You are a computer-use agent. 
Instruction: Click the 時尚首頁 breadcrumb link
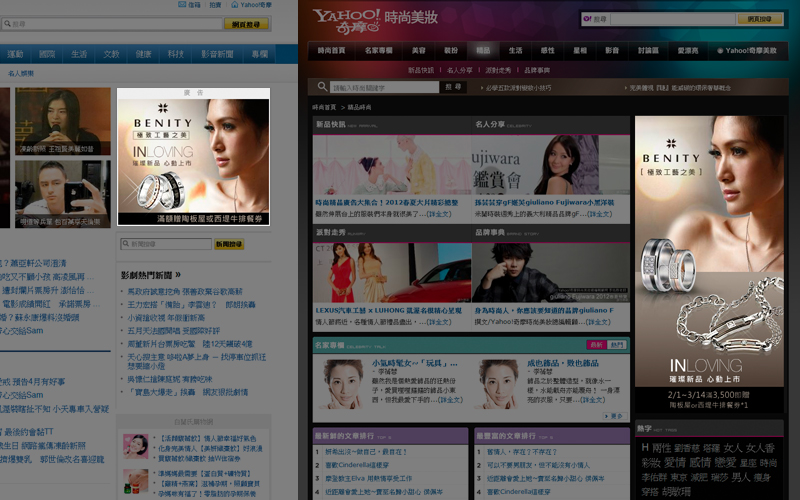(324, 106)
